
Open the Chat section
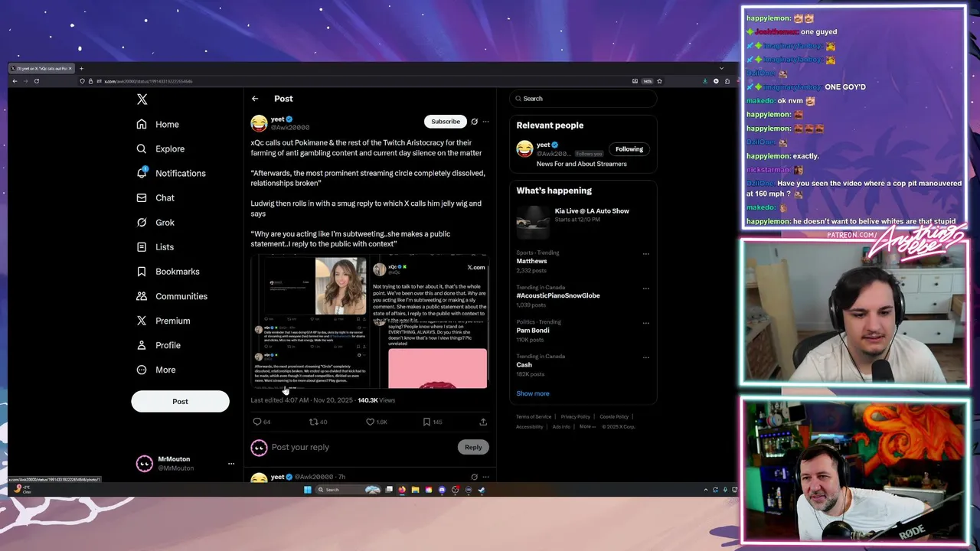point(155,197)
